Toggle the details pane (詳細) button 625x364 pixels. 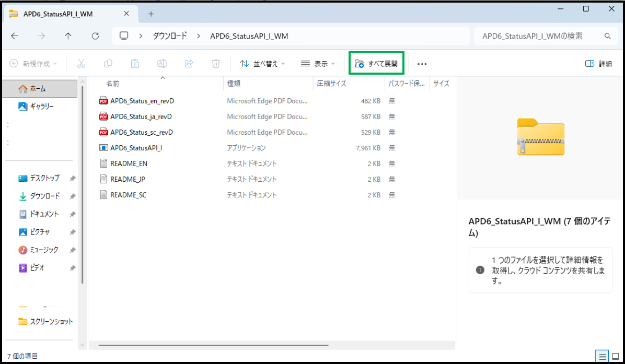tap(598, 64)
